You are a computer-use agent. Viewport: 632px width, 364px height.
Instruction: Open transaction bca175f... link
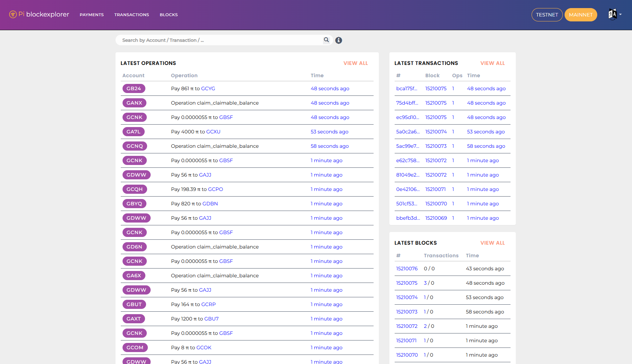(407, 88)
